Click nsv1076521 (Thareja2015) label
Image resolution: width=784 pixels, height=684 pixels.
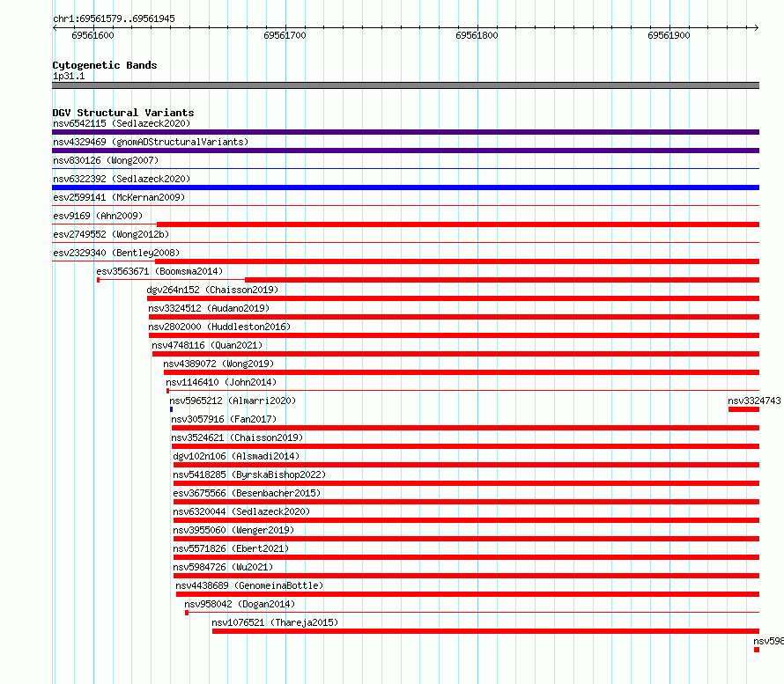(275, 622)
